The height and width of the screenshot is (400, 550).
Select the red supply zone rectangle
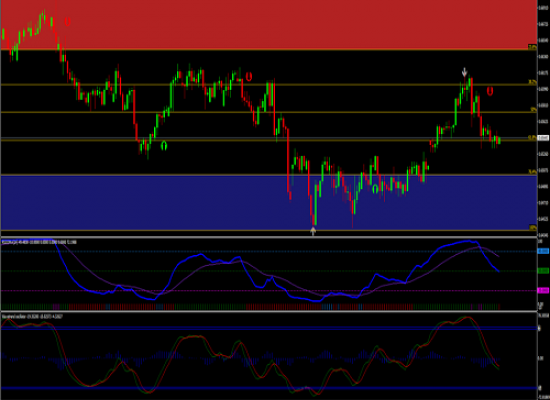coord(269,25)
